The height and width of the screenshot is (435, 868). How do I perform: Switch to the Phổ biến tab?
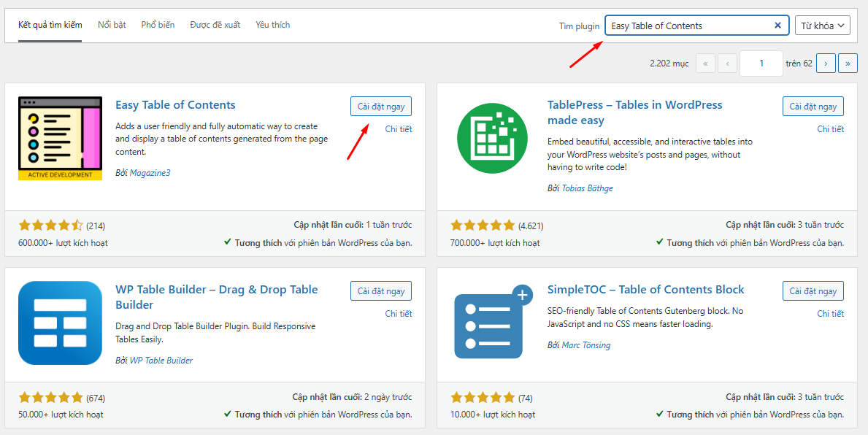coord(158,25)
